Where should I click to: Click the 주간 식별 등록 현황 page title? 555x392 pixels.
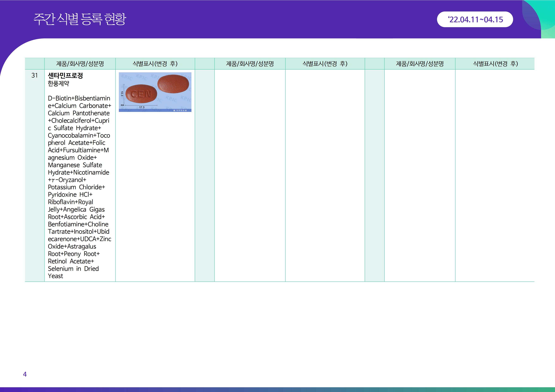[80, 19]
